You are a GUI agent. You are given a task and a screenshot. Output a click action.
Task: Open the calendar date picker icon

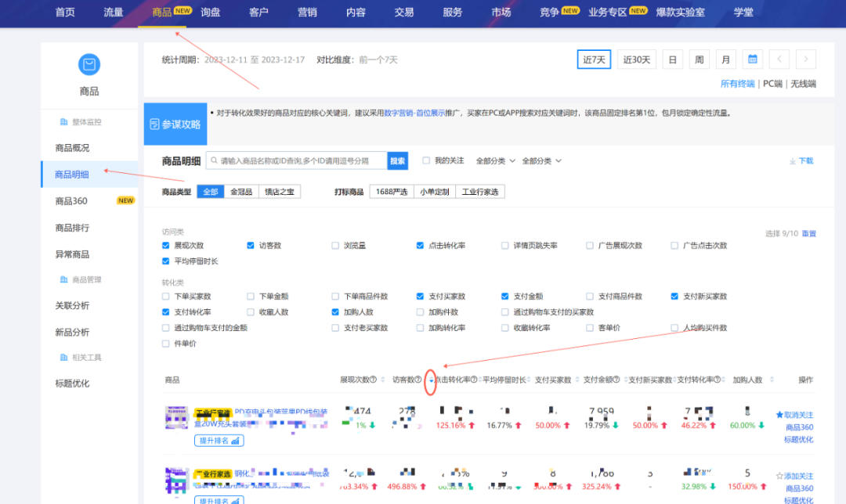click(x=752, y=59)
